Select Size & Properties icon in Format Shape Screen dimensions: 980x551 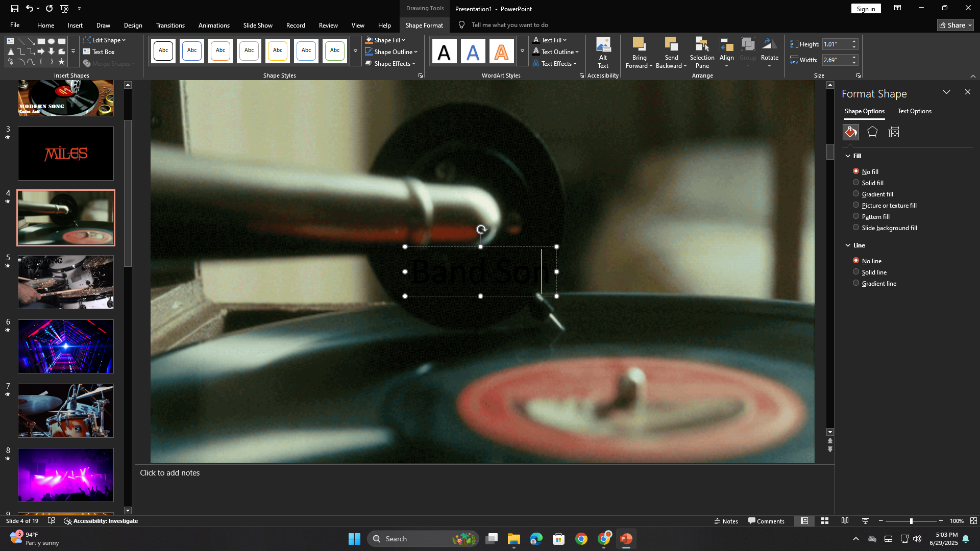(894, 132)
